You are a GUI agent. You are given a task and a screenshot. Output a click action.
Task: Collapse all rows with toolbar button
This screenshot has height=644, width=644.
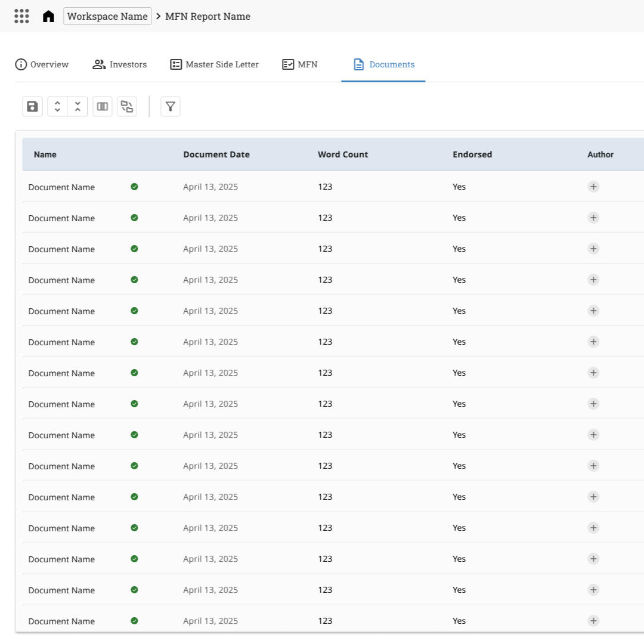[x=78, y=107]
